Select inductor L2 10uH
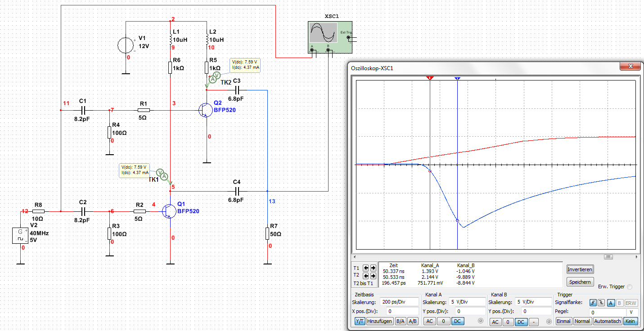The height and width of the screenshot is (331, 644). [207, 40]
